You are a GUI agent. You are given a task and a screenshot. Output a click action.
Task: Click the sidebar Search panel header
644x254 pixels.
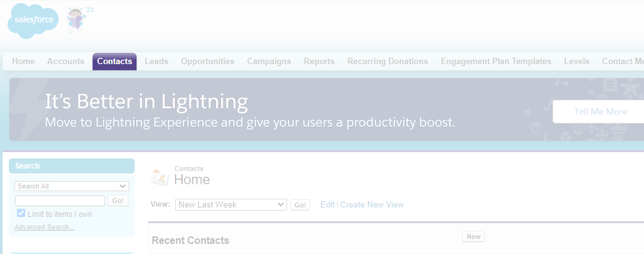(x=72, y=166)
